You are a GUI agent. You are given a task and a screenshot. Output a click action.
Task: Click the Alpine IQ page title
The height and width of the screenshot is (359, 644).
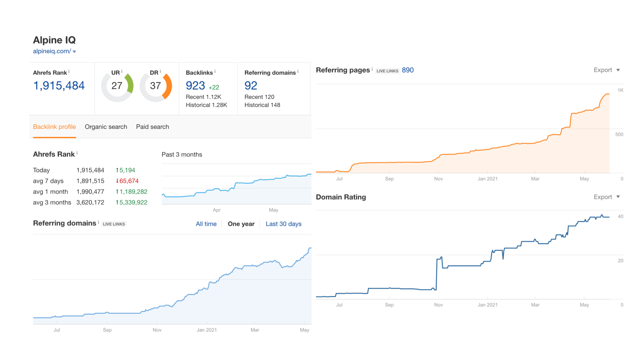click(x=54, y=40)
